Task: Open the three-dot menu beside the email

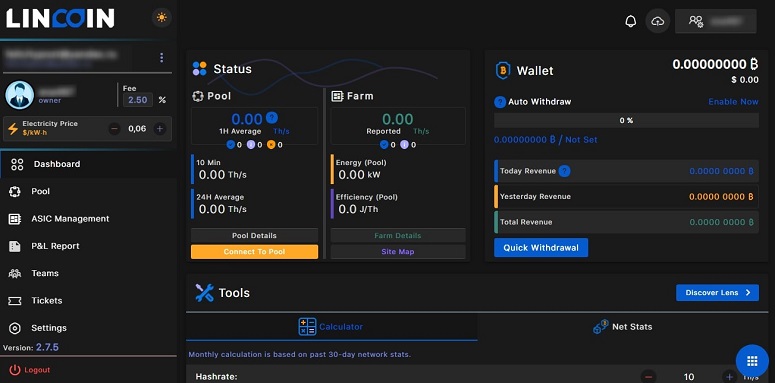Action: 161,58
